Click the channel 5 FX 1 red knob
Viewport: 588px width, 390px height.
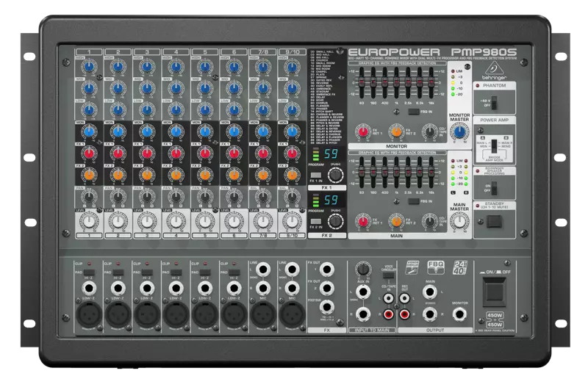(x=205, y=154)
